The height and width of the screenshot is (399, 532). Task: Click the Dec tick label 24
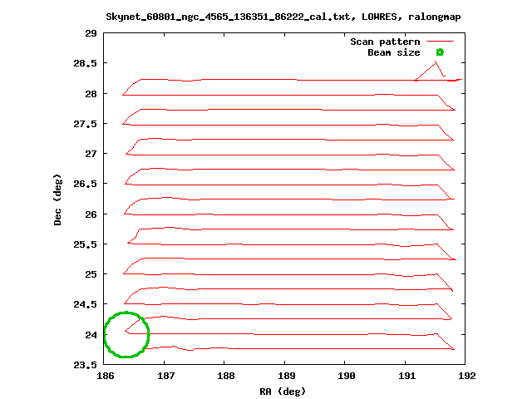click(x=91, y=335)
